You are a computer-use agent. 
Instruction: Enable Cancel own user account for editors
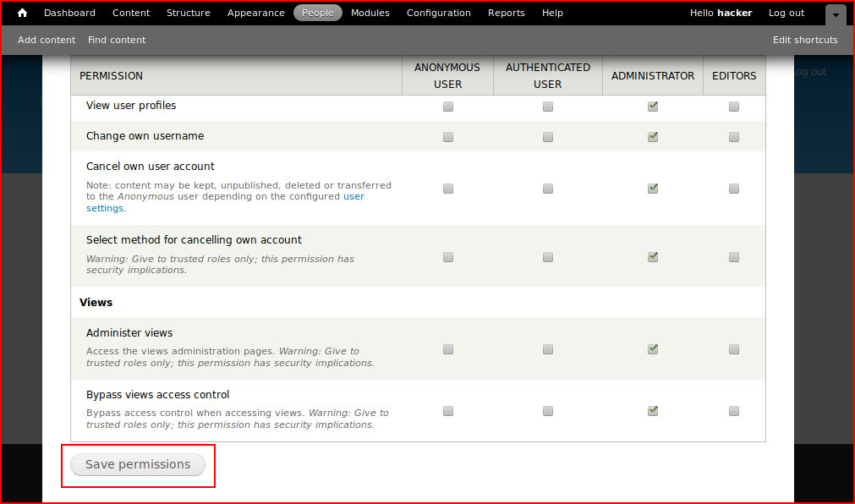(x=734, y=189)
